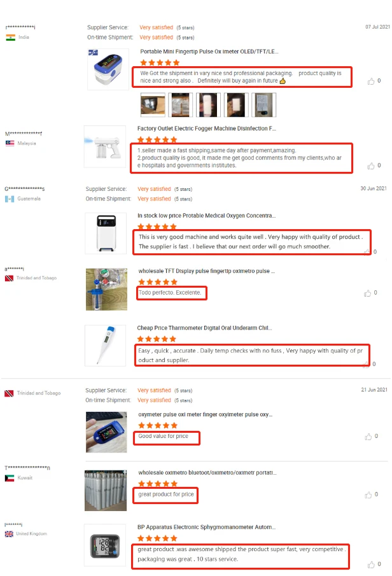Open BP Apparatus Electronic Sphygmomanometer link
Screen dimensions: 392x576
[206, 527]
